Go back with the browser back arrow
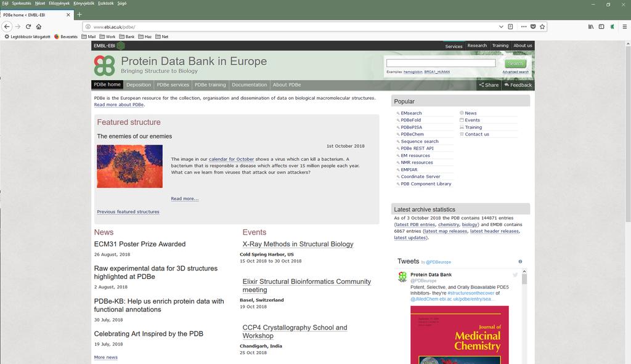Image resolution: width=631 pixels, height=364 pixels. (7, 26)
